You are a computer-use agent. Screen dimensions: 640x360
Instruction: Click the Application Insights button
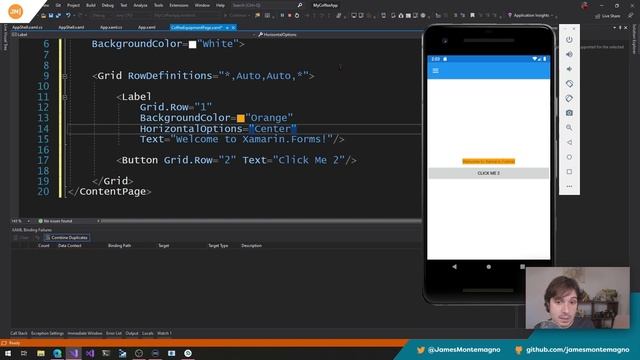point(528,16)
